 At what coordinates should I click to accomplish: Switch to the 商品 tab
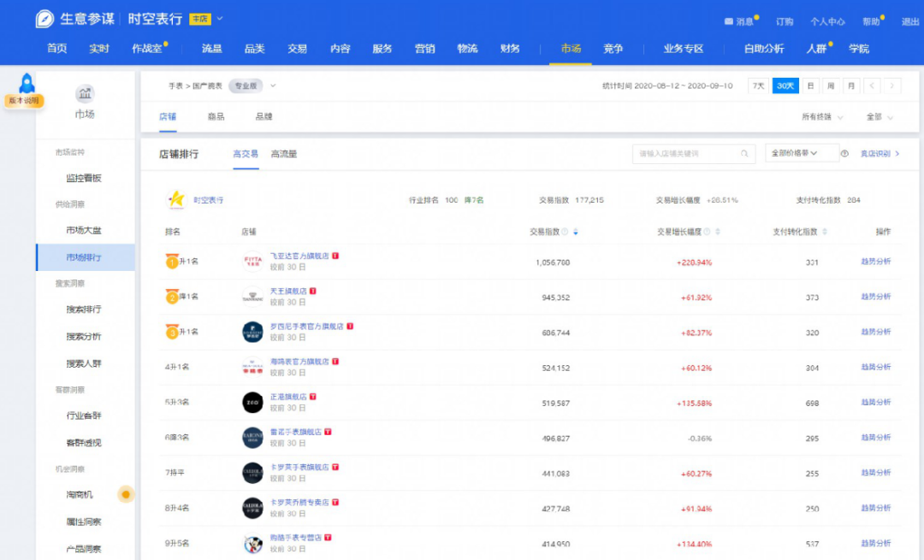(x=216, y=116)
